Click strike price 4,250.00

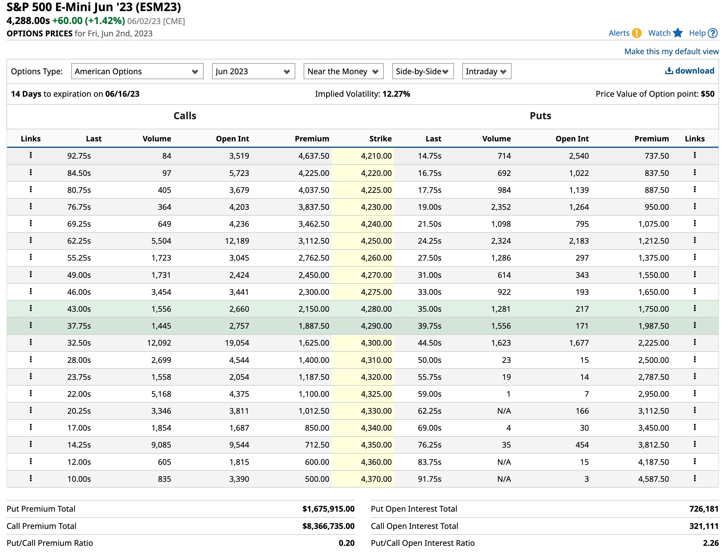(376, 241)
